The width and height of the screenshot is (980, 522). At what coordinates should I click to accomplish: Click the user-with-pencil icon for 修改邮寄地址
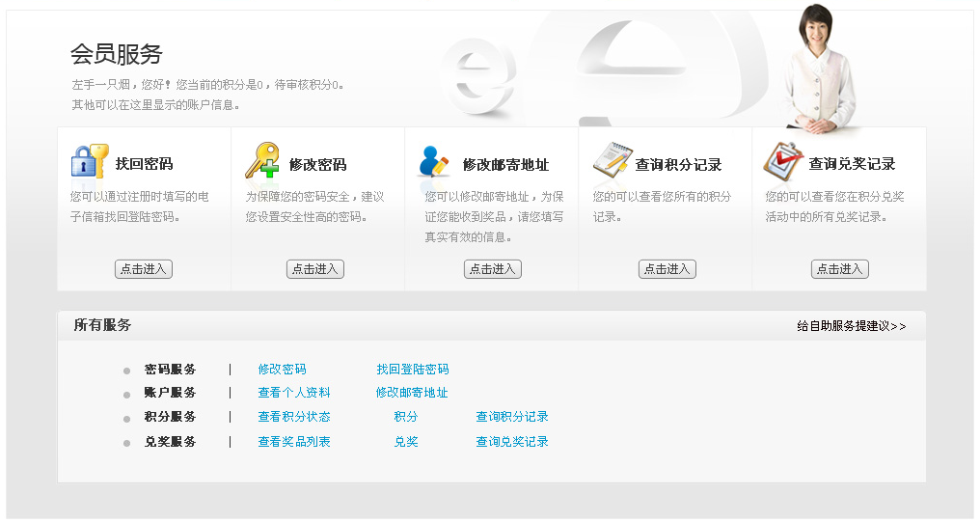click(435, 161)
